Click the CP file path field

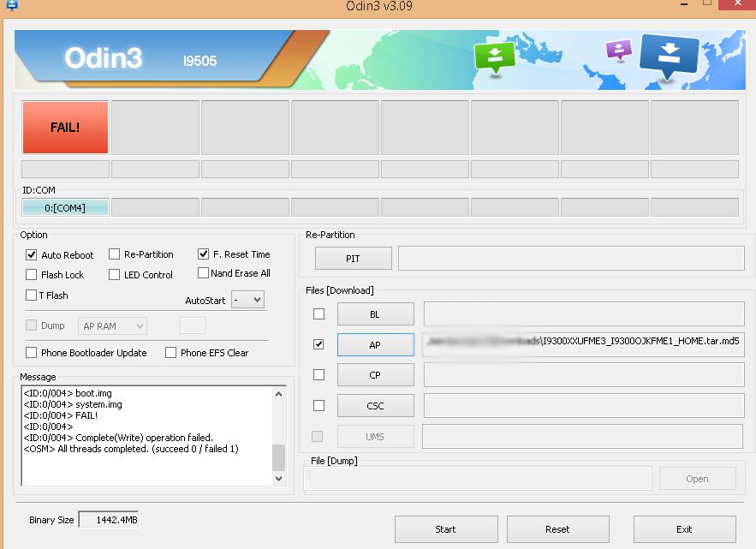[x=584, y=375]
